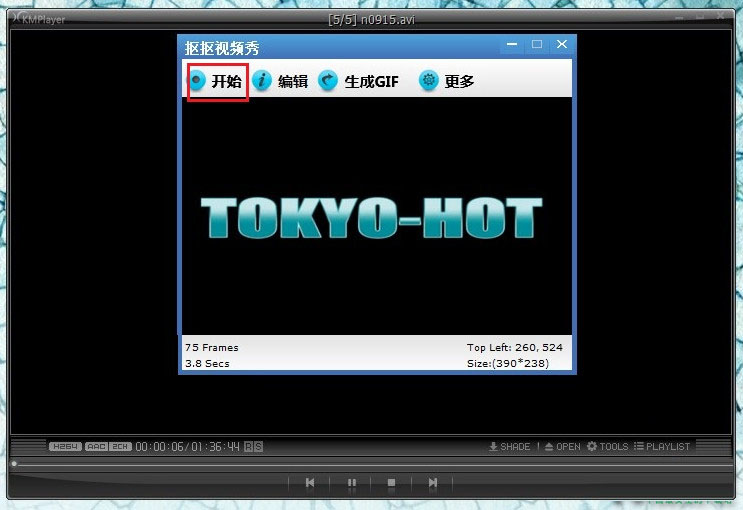743x510 pixels.
Task: Click the captured video preview area
Action: [377, 216]
